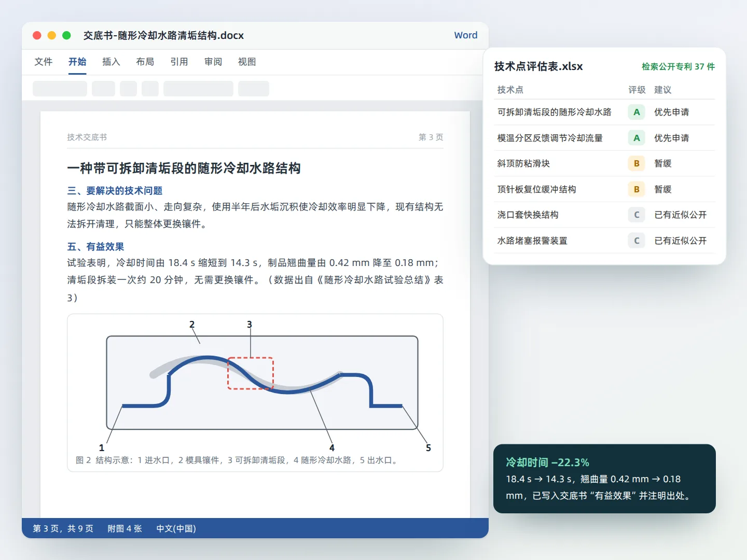Click figure label number 3
The height and width of the screenshot is (560, 747).
coord(250,325)
